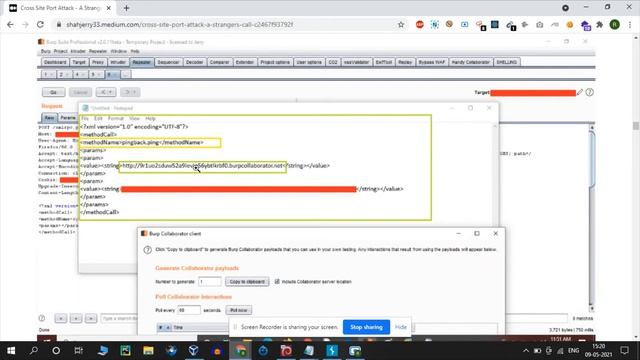Viewport: 640px width, 360px height.
Task: Go back to the previous page
Action: click(11, 24)
